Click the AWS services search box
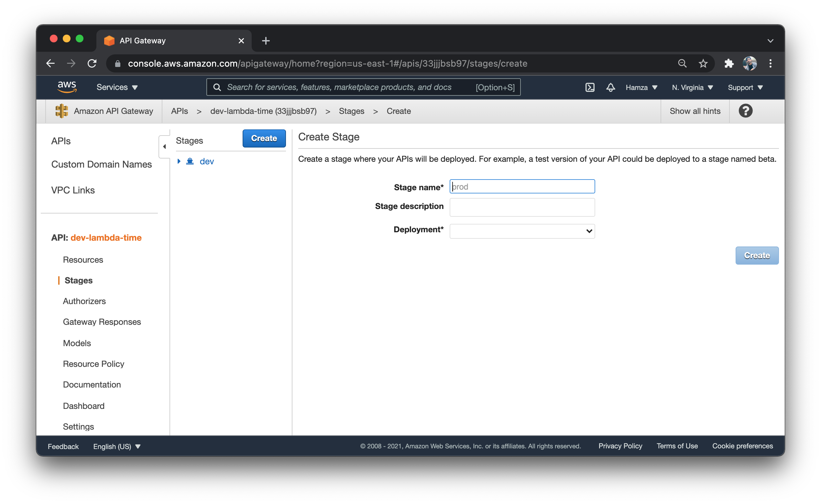The image size is (821, 504). click(x=363, y=87)
